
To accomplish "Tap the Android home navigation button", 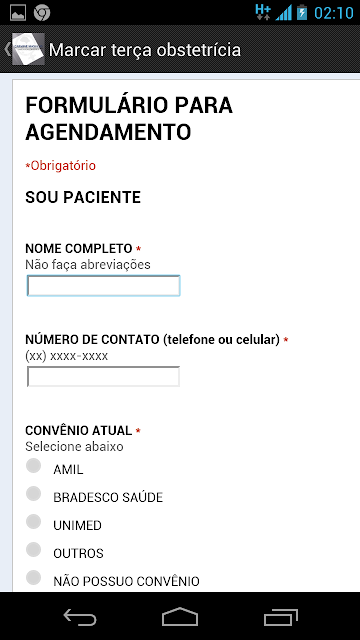I will (180, 617).
